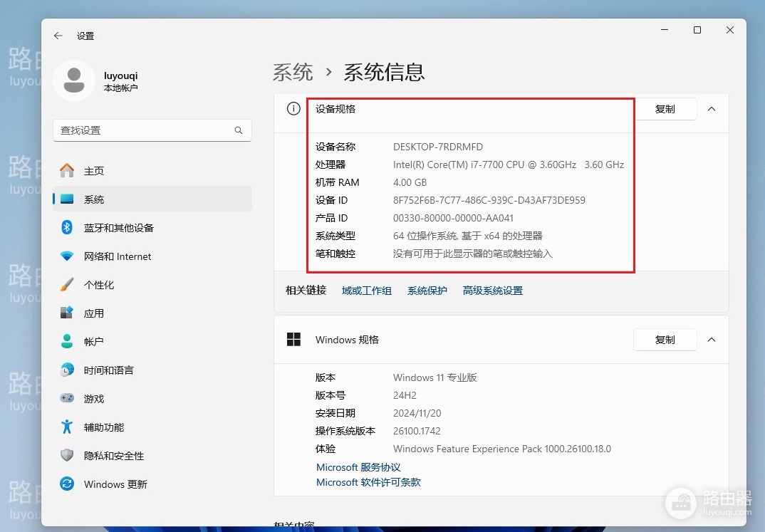Viewport: 765px width, 532px height.
Task: Maximize the Settings window
Action: tap(697, 30)
